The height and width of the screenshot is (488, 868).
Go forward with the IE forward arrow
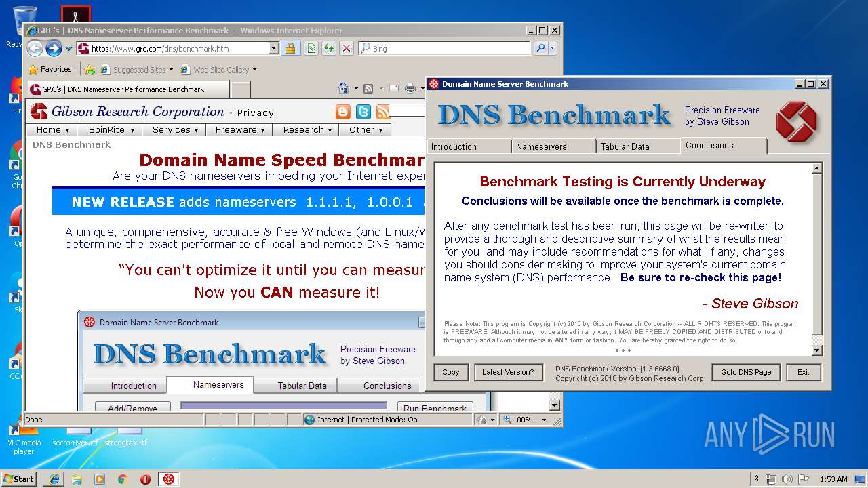click(54, 48)
